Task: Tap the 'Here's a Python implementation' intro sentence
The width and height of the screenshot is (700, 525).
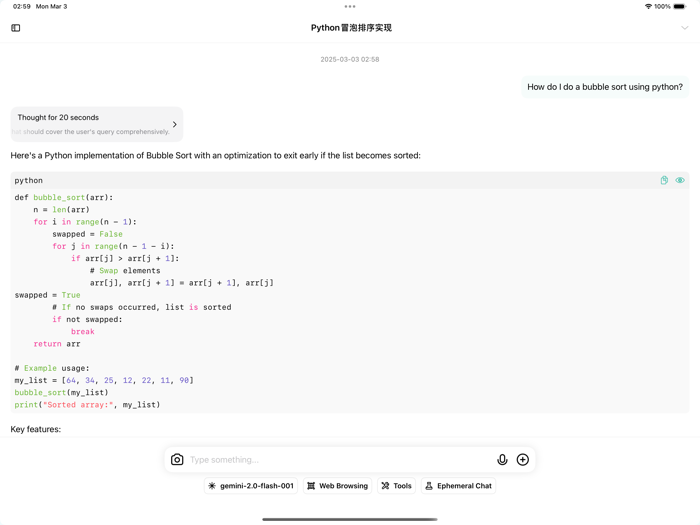Action: coord(216,155)
